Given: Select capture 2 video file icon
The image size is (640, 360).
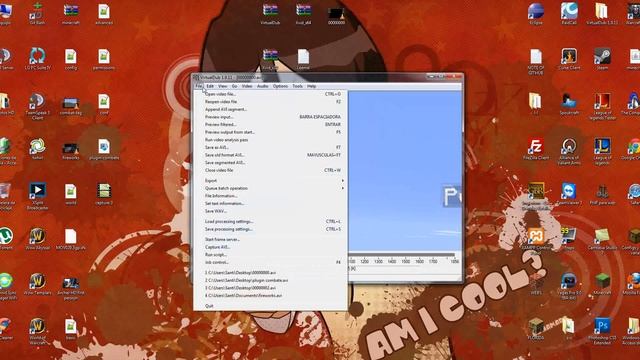Looking at the screenshot, I should tap(104, 194).
